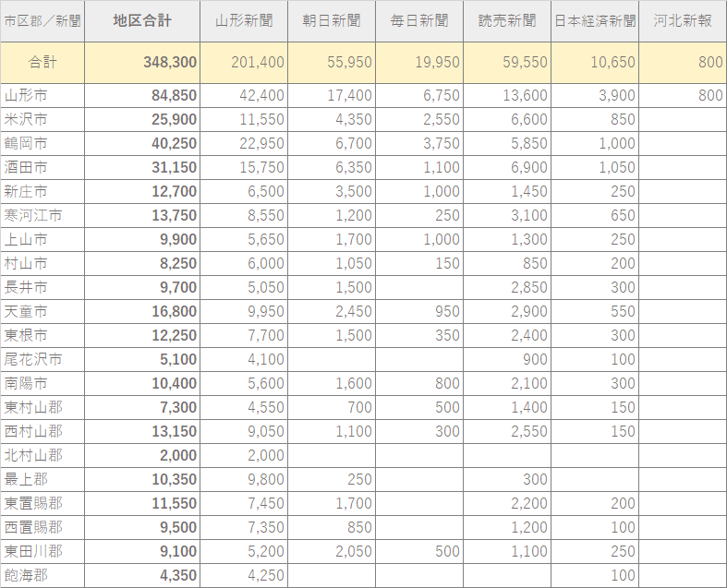The width and height of the screenshot is (727, 588).
Task: Select the 合計 row label
Action: point(42,63)
